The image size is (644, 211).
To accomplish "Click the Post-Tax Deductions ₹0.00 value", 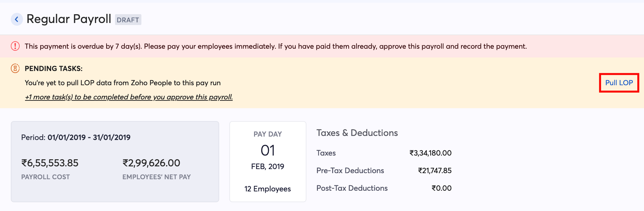I will [x=441, y=188].
